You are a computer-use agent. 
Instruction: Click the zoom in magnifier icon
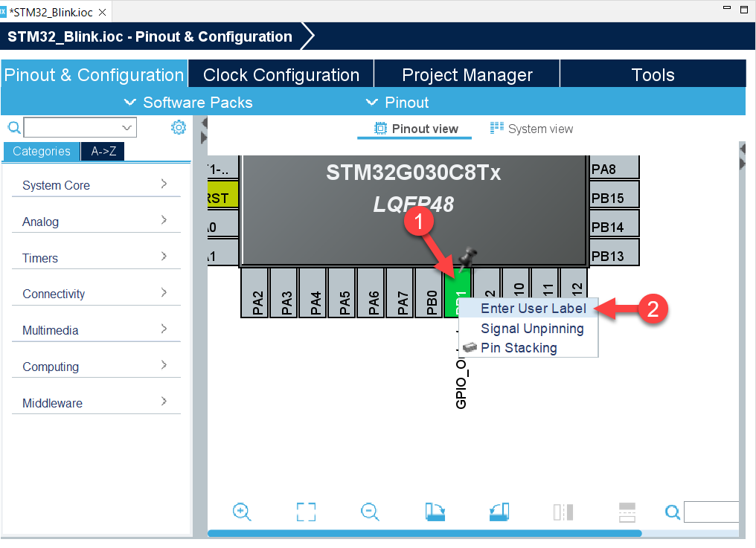(242, 512)
